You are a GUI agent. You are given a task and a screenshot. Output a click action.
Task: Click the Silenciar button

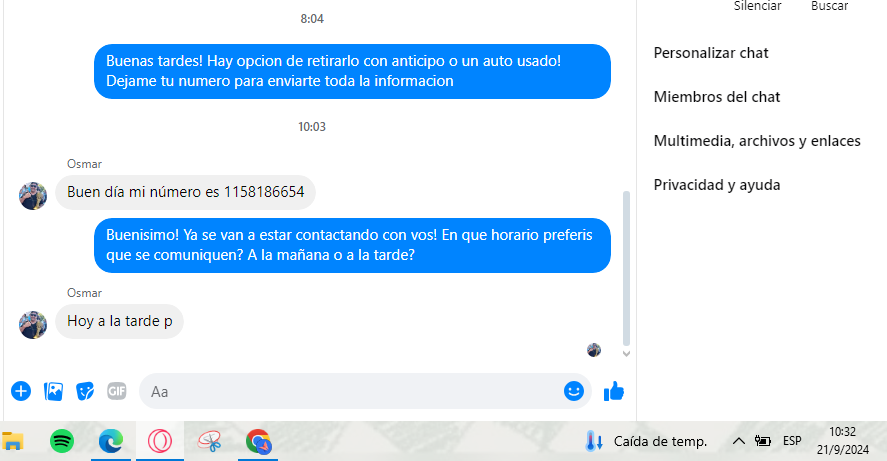(x=757, y=6)
